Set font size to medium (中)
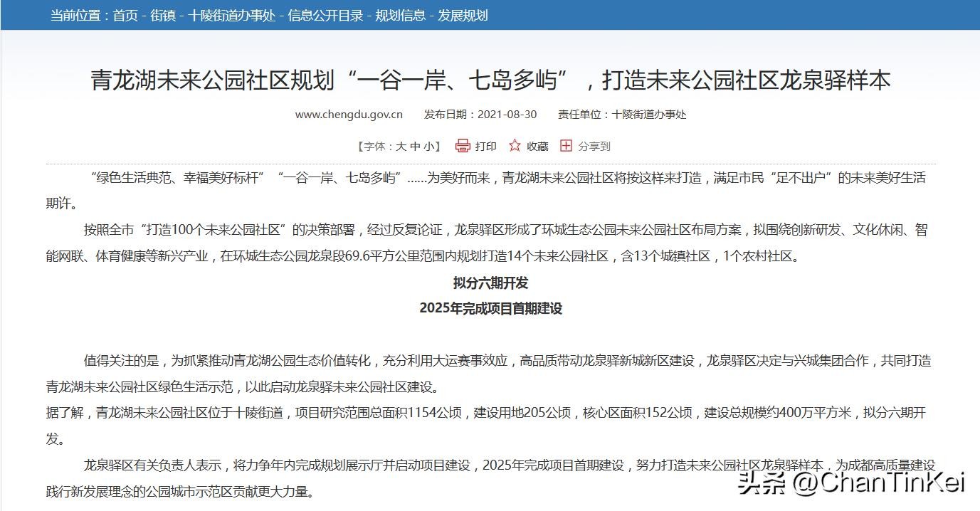Image resolution: width=980 pixels, height=511 pixels. (415, 147)
